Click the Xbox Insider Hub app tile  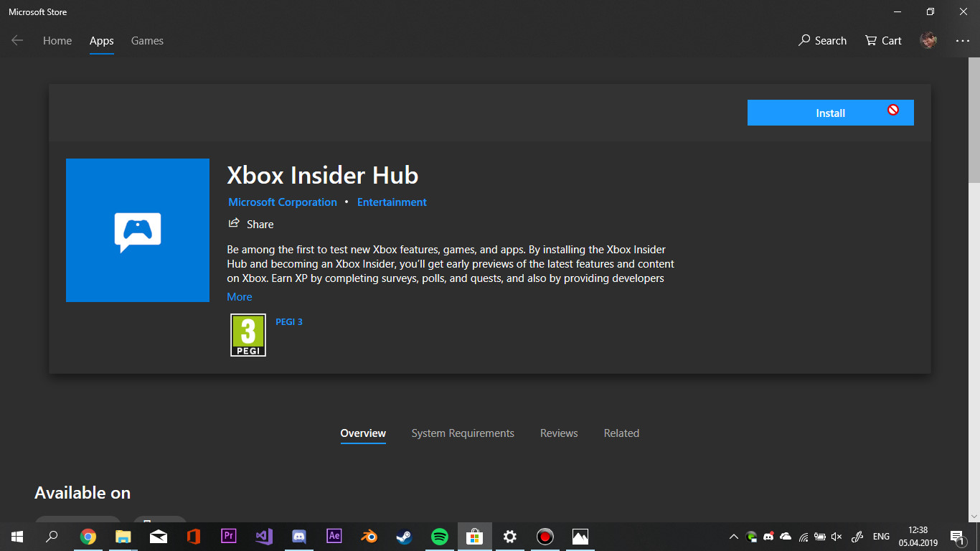coord(138,230)
